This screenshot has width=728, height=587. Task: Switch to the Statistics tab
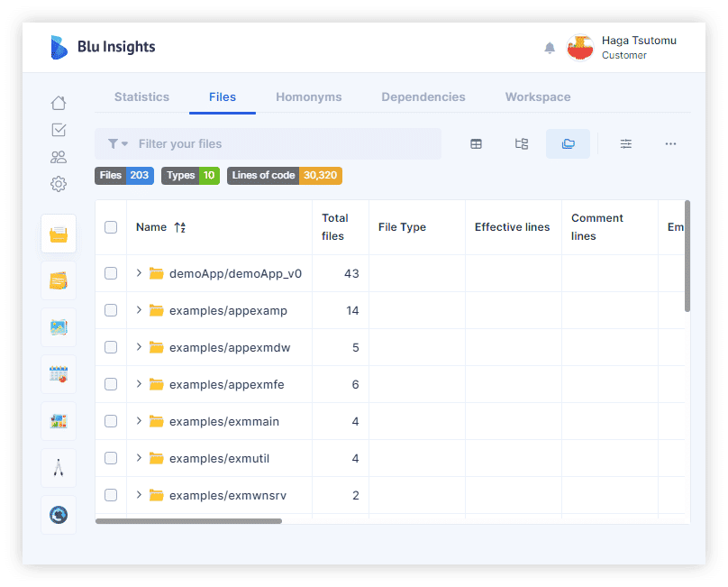(x=141, y=97)
